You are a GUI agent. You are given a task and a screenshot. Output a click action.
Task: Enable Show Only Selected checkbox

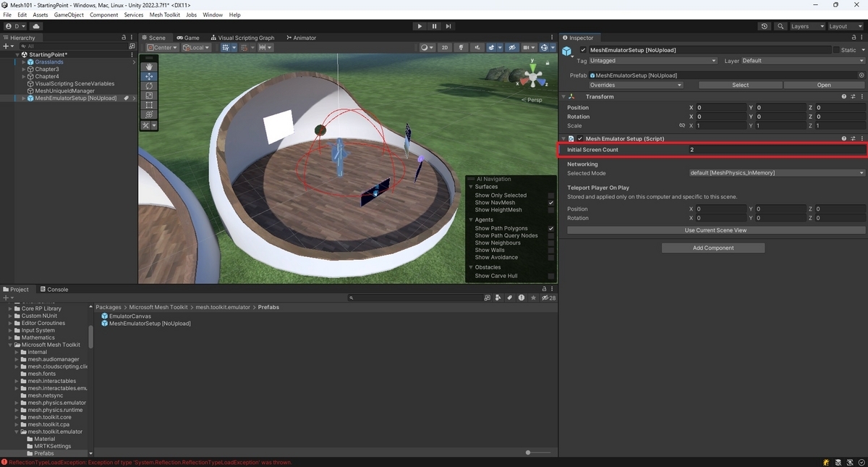click(551, 195)
